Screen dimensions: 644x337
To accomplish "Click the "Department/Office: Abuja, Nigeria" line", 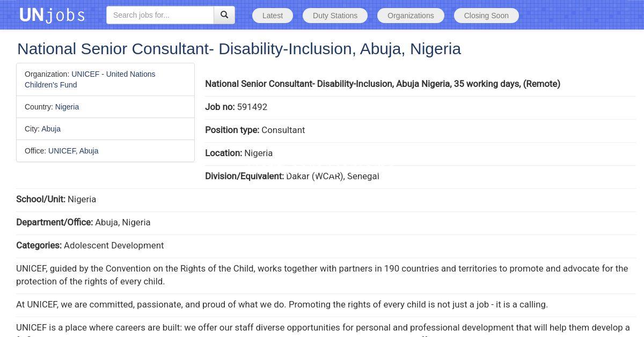I will [83, 222].
